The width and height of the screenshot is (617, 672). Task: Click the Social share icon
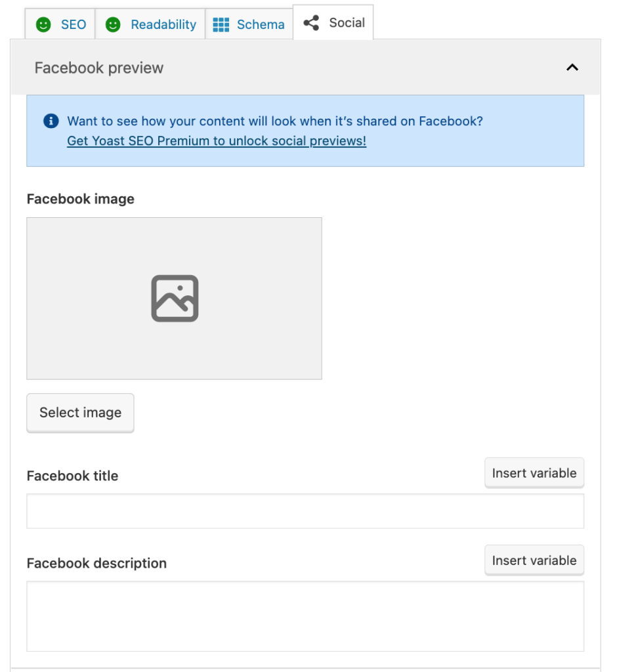[310, 22]
